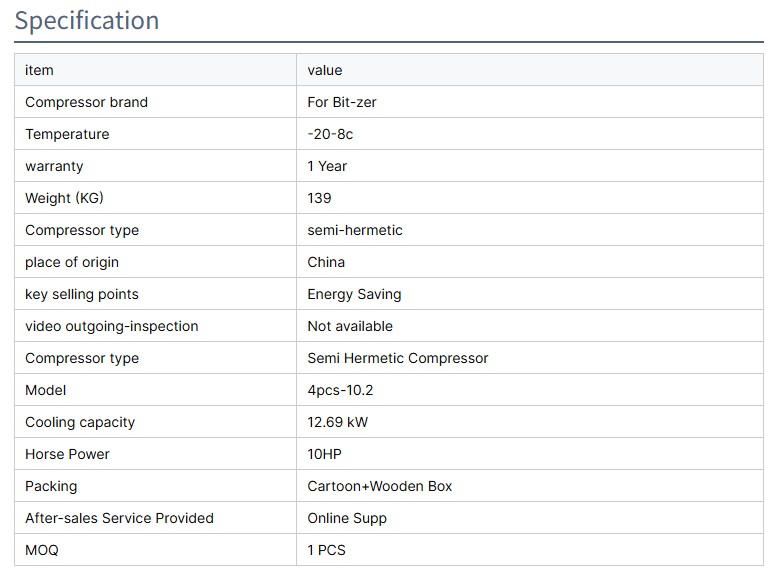Select the "value" column header
The image size is (779, 579).
325,70
